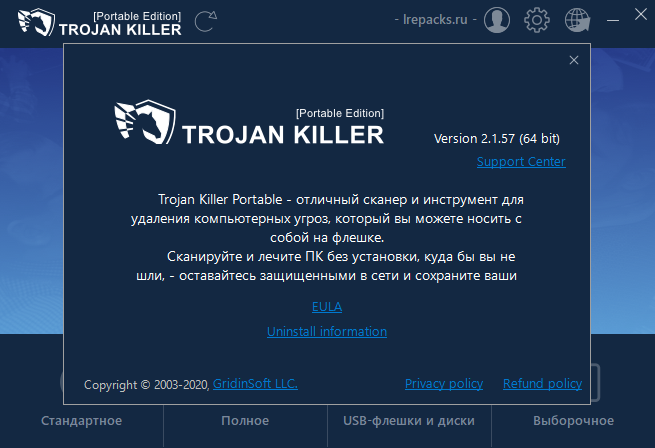Select the Полное scan tab
This screenshot has height=448, width=655.
point(245,421)
